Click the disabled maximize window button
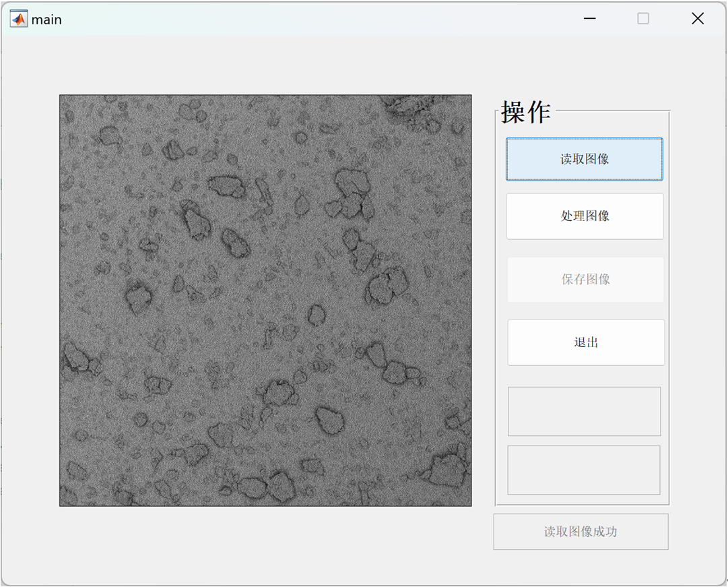Image resolution: width=728 pixels, height=587 pixels. [643, 19]
